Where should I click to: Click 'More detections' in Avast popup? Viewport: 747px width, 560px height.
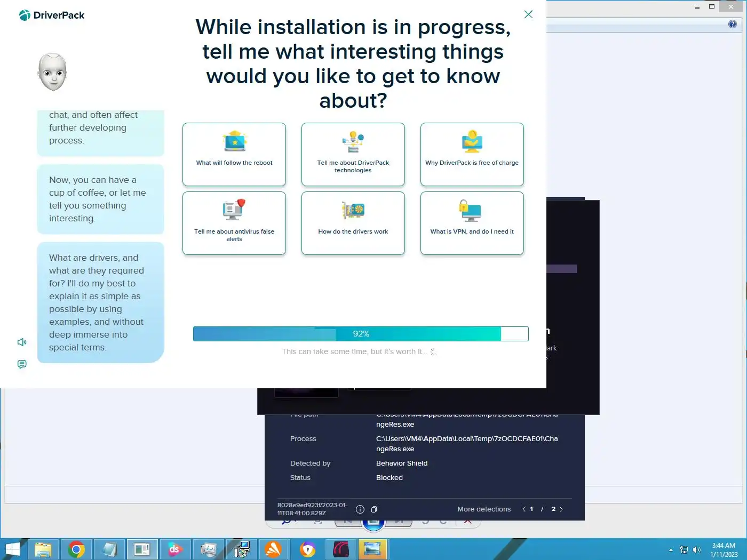484,509
